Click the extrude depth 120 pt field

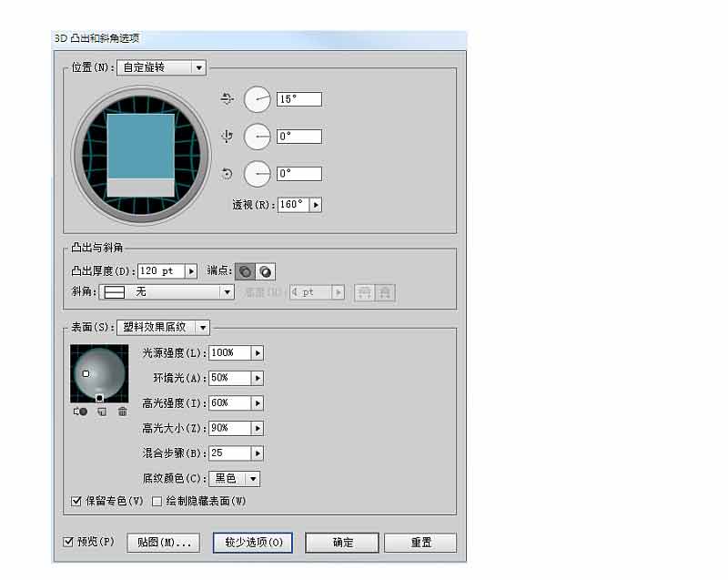click(161, 270)
